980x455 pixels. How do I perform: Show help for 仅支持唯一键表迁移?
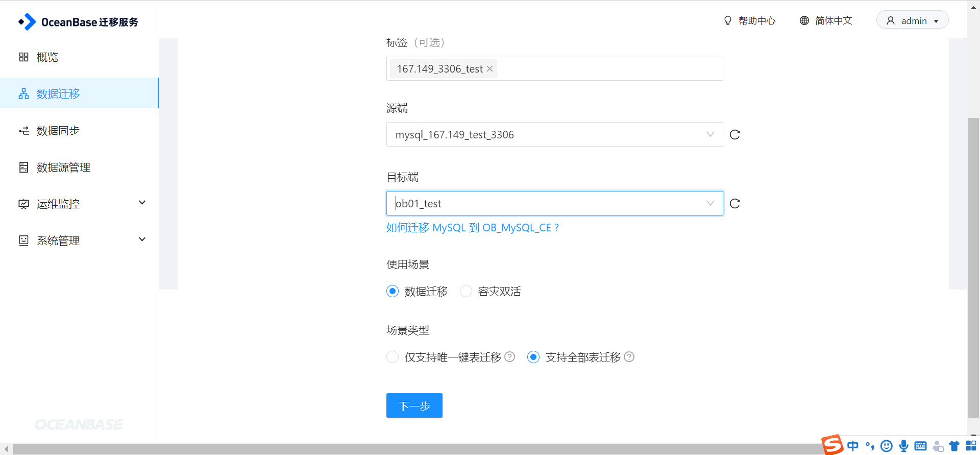509,357
